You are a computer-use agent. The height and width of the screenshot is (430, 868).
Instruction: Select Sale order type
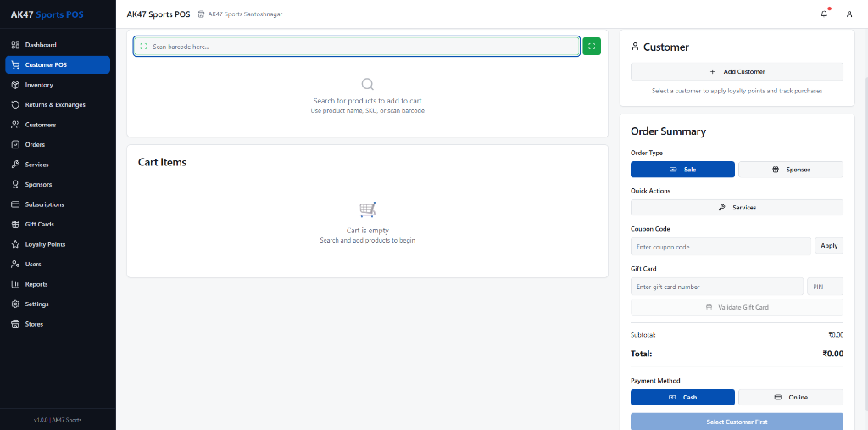tap(682, 170)
